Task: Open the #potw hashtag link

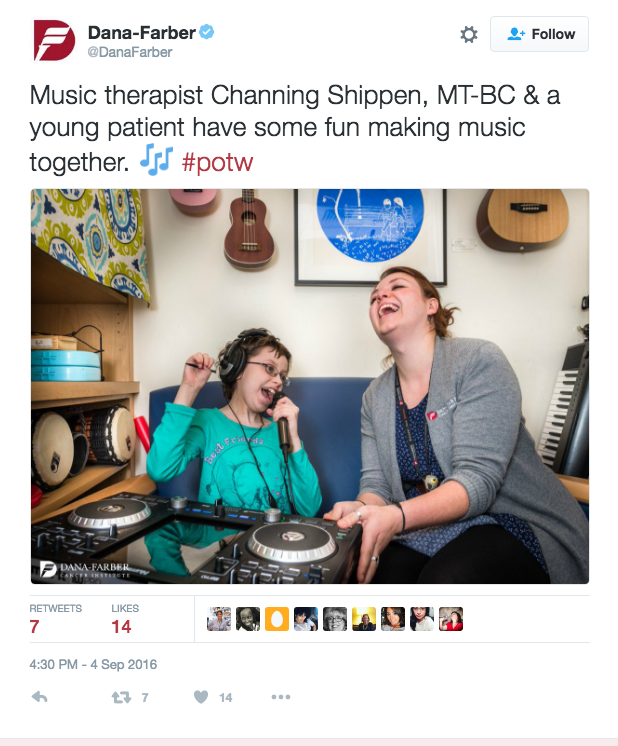Action: 217,162
